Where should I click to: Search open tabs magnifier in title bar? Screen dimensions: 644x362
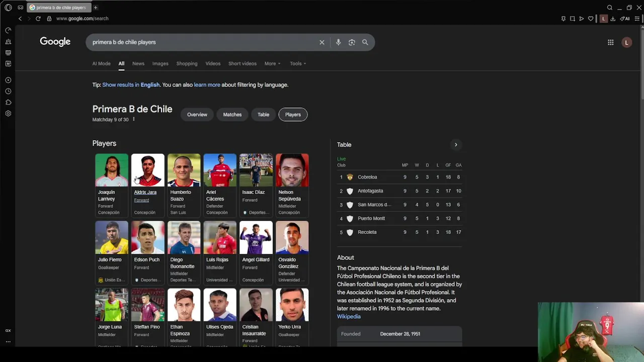coord(610,8)
